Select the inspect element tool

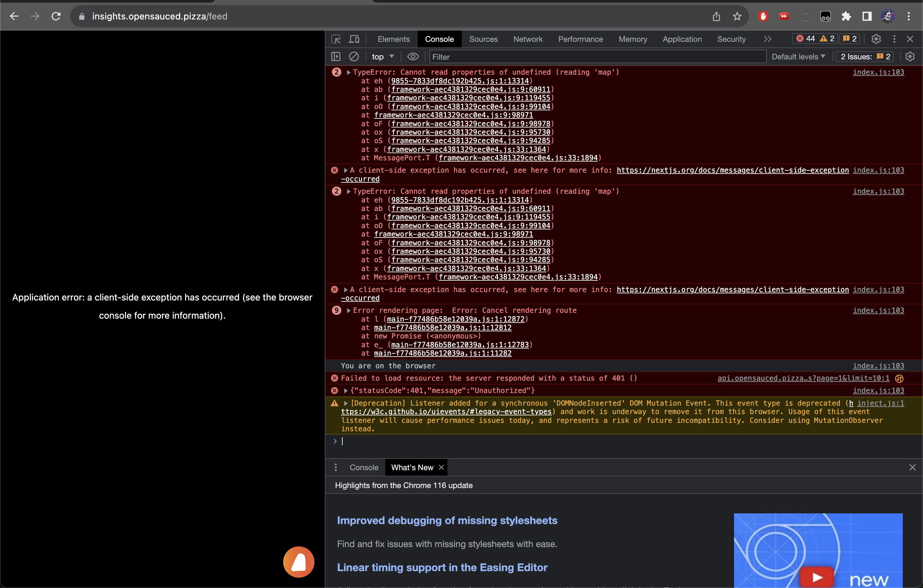click(335, 39)
